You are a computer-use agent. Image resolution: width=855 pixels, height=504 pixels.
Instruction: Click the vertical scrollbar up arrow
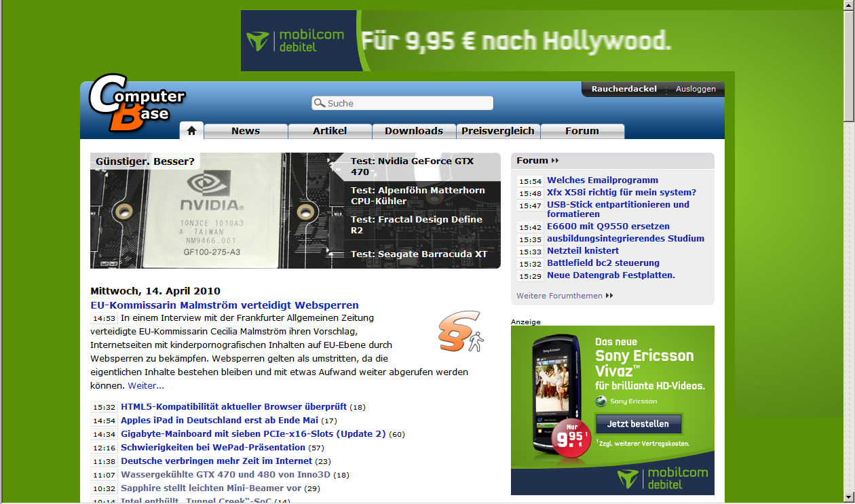pos(849,5)
